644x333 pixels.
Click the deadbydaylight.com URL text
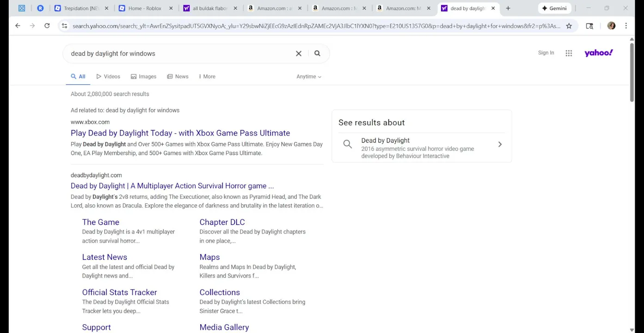point(96,175)
